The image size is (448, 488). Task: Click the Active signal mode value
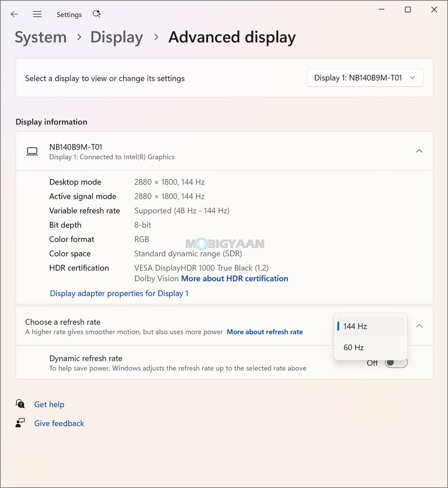(169, 196)
